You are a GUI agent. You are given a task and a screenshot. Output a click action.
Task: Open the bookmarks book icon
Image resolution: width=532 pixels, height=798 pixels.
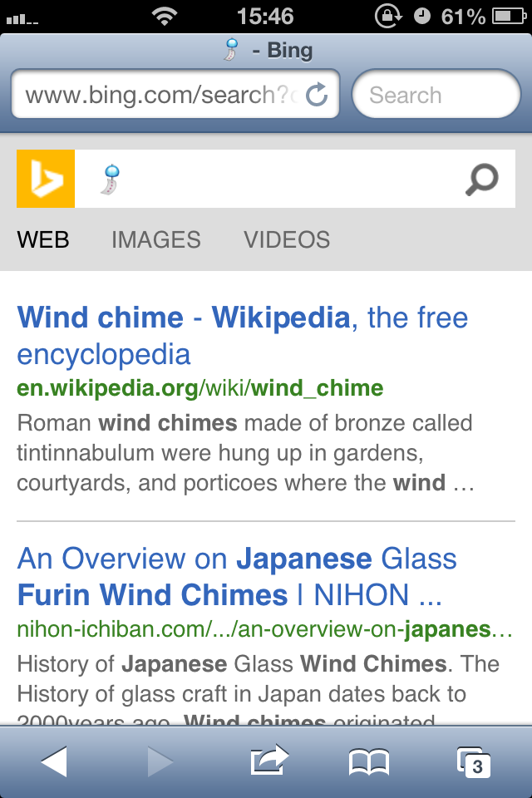[x=369, y=761]
